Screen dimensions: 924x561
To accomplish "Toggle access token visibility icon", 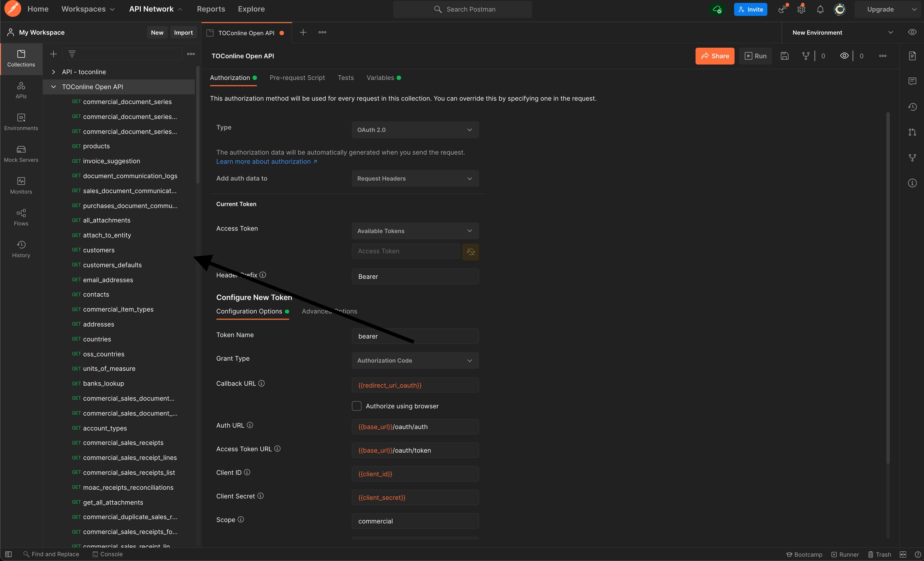I will pos(470,252).
